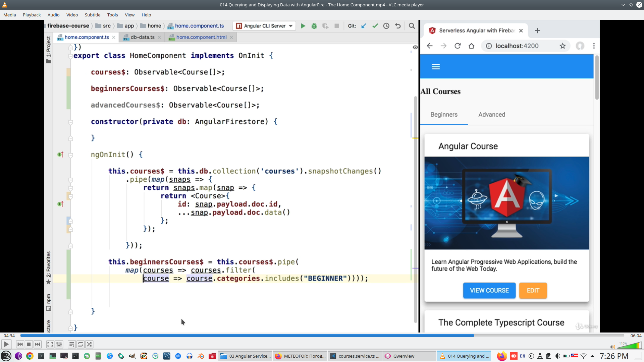Image resolution: width=644 pixels, height=362 pixels.
Task: Expand the Tools menu
Action: (x=112, y=15)
